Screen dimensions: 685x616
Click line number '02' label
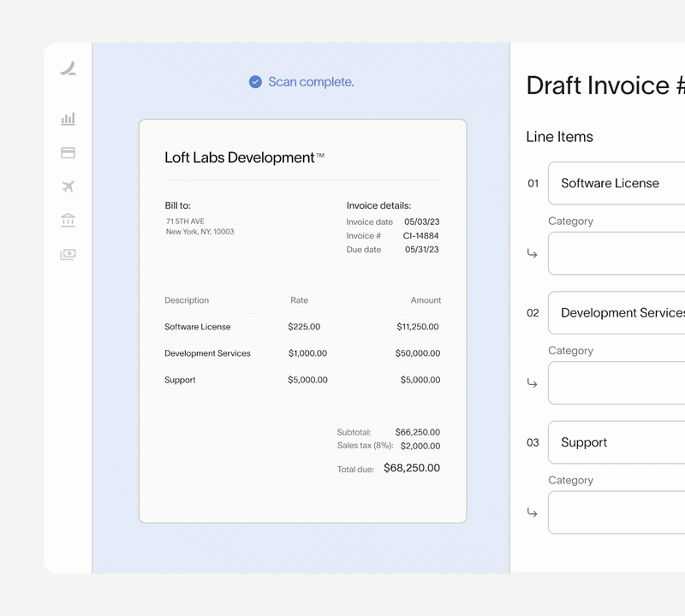[x=533, y=313]
